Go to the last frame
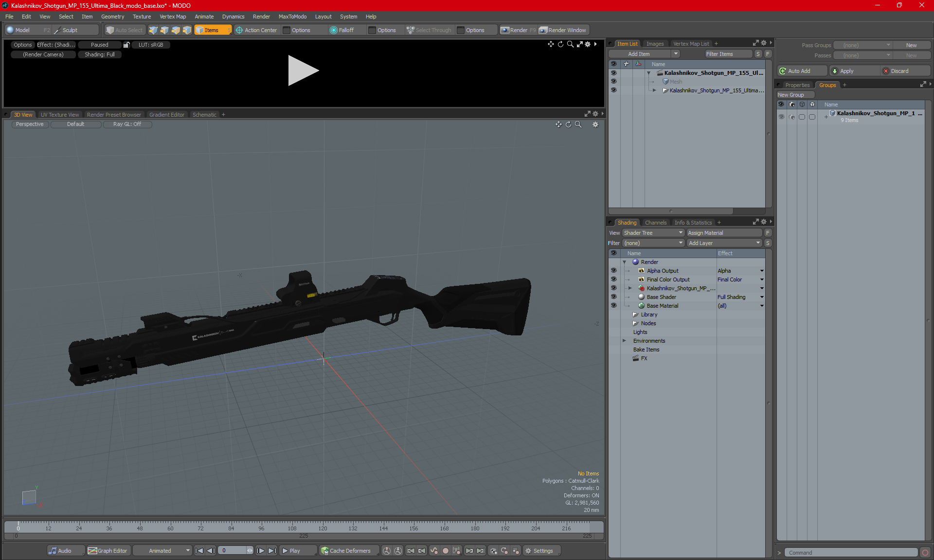934x560 pixels. click(x=272, y=551)
